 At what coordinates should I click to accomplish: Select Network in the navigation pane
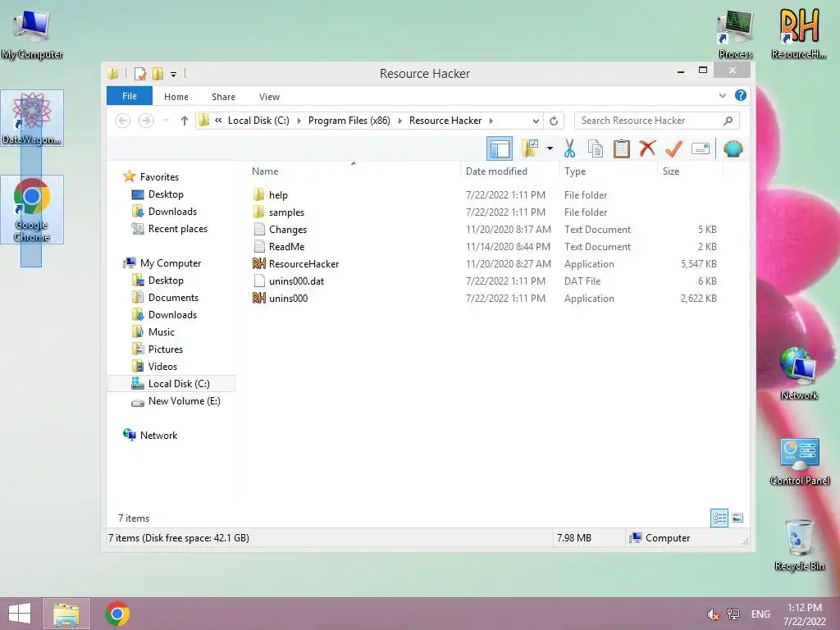click(158, 436)
